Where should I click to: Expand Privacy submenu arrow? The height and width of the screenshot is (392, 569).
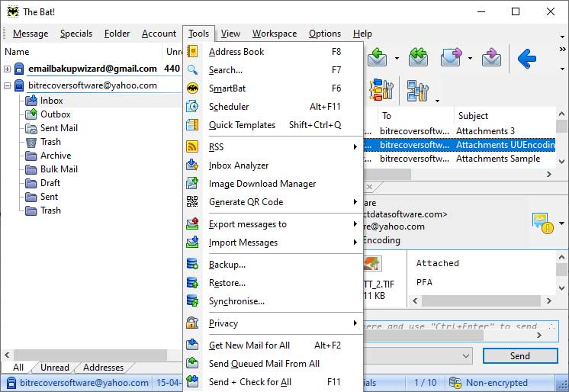[355, 323]
